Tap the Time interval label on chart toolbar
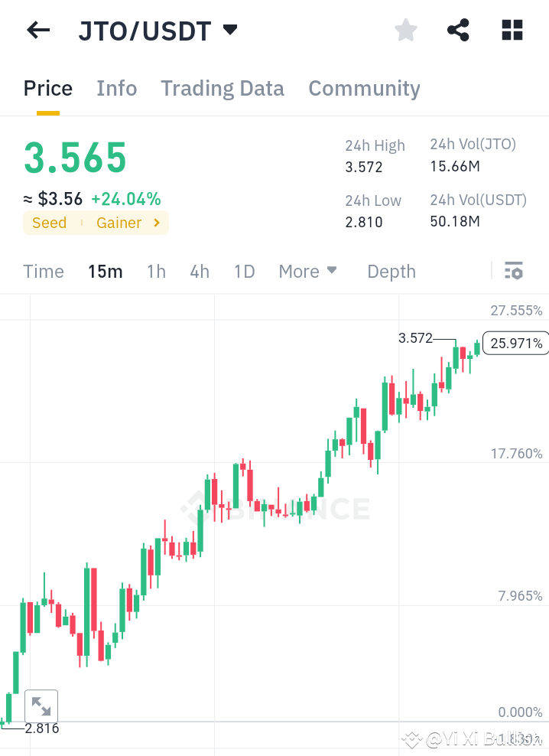The height and width of the screenshot is (756, 549). pos(44,271)
